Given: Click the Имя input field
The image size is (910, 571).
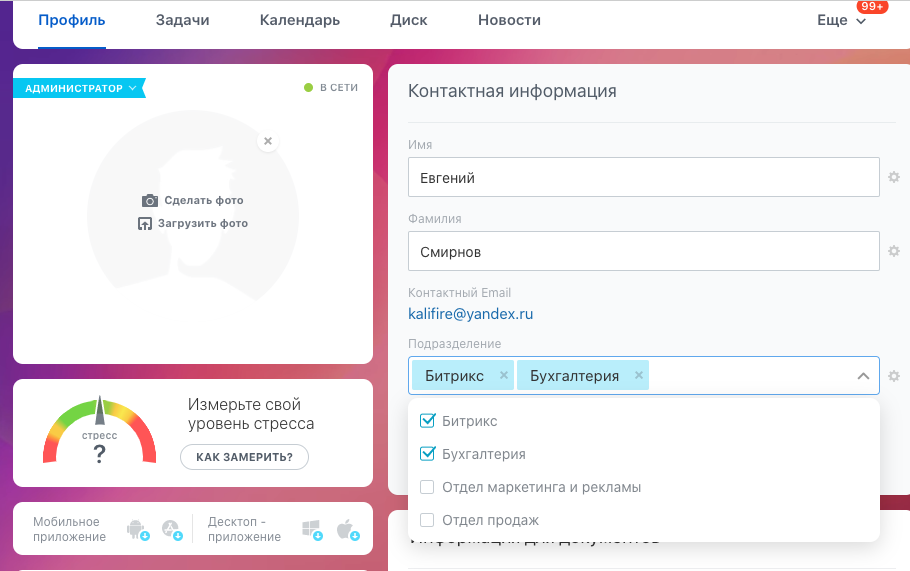Looking at the screenshot, I should click(x=644, y=177).
